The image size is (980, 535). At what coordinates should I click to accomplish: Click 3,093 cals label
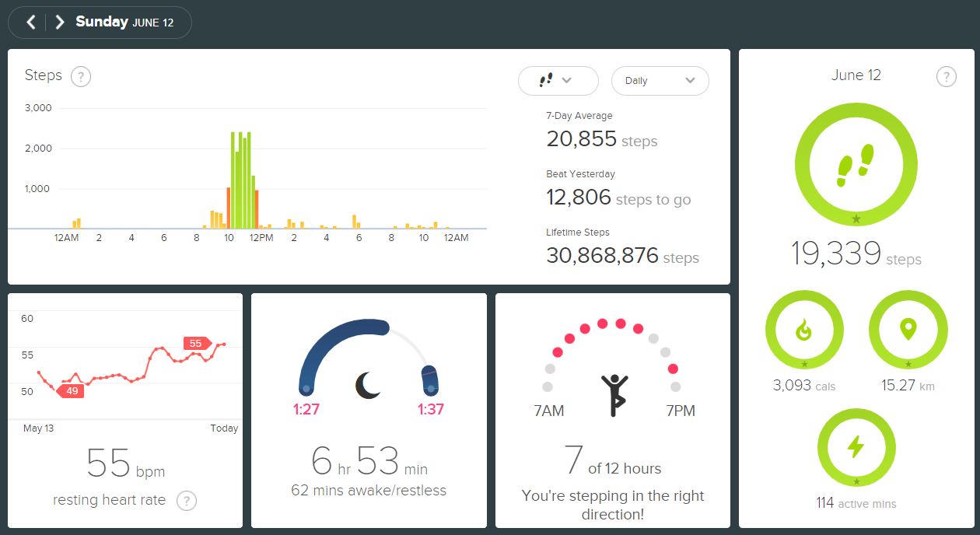coord(804,386)
